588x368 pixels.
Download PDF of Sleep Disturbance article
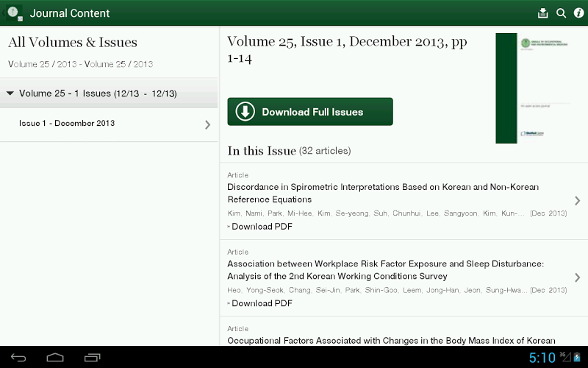click(x=260, y=303)
